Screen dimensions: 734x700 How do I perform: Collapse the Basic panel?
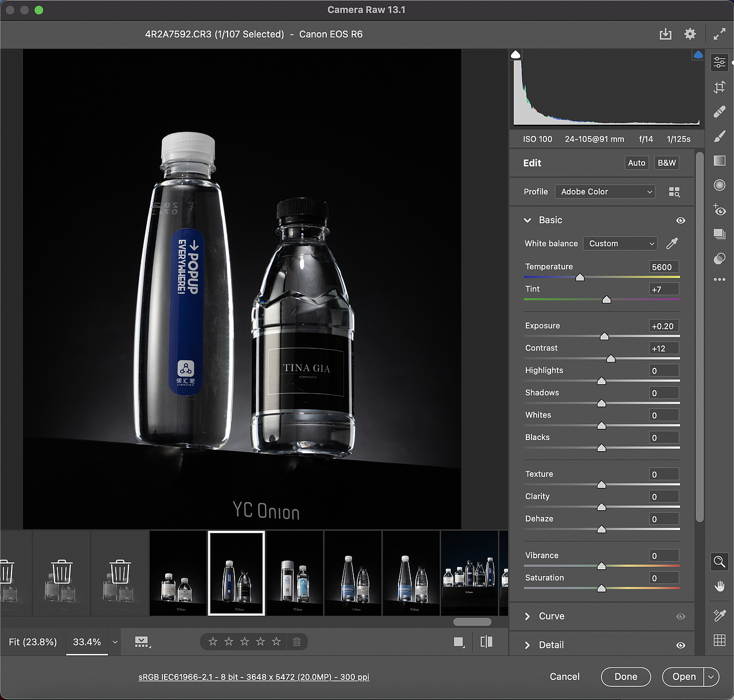coord(528,220)
